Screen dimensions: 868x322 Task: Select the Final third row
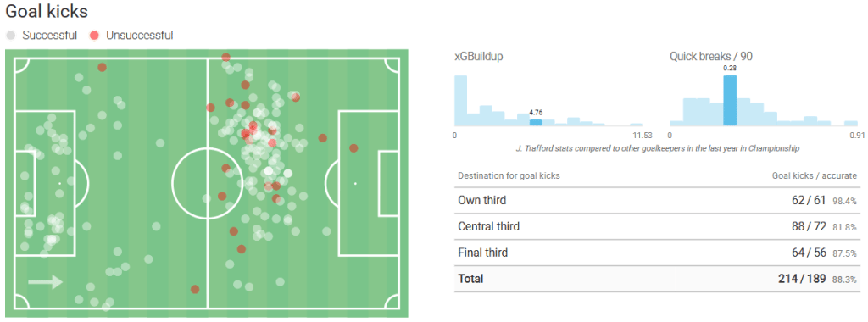[x=655, y=253]
